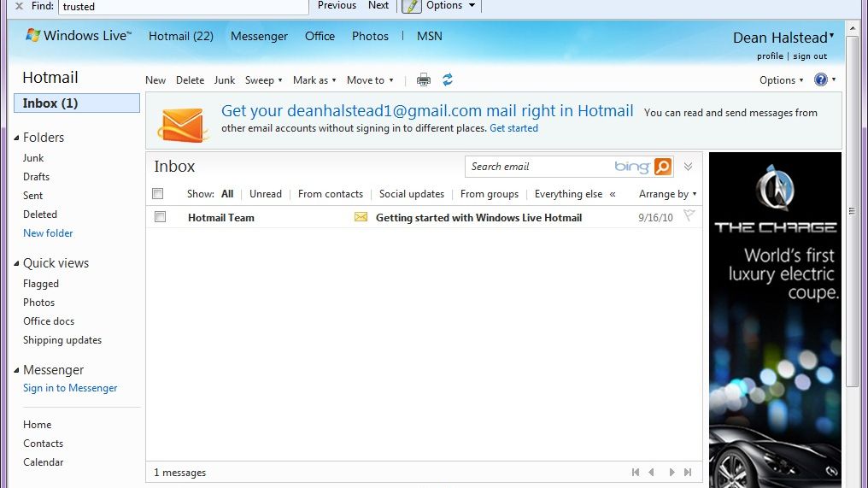Click the orange Bing search magnifier button
Screen dimensions: 868x488
(663, 167)
